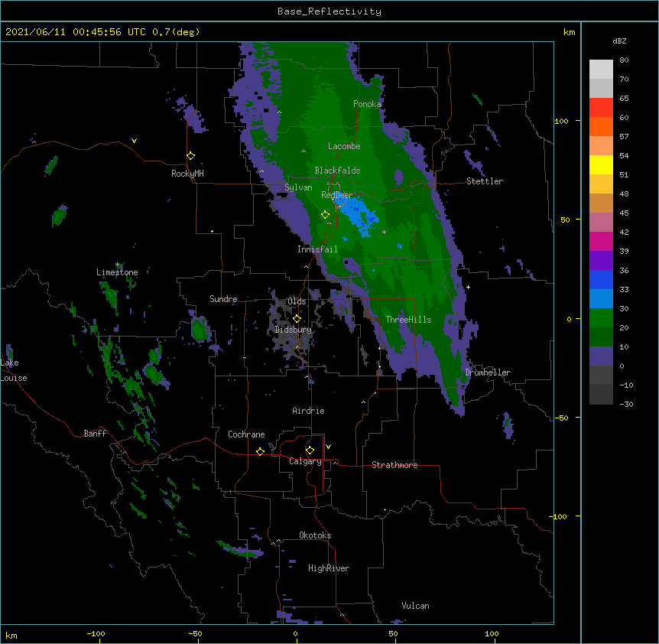Click the dBZ heading above the legend
The width and height of the screenshot is (659, 644).
[619, 41]
